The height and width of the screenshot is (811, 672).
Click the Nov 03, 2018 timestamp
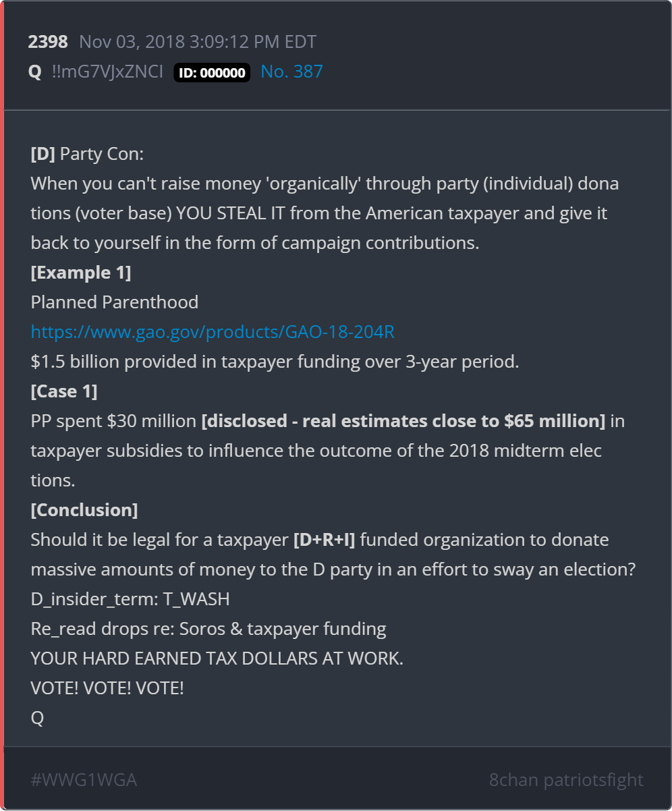[198, 42]
